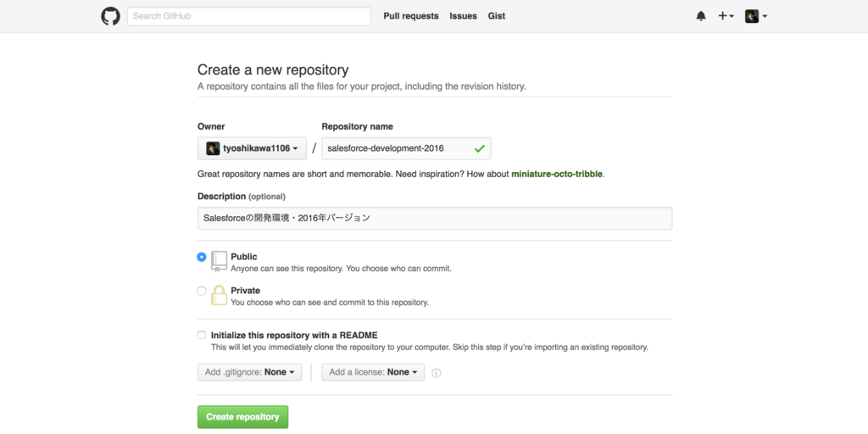Image resolution: width=868 pixels, height=434 pixels.
Task: Focus the Search GitHub field
Action: click(x=248, y=16)
